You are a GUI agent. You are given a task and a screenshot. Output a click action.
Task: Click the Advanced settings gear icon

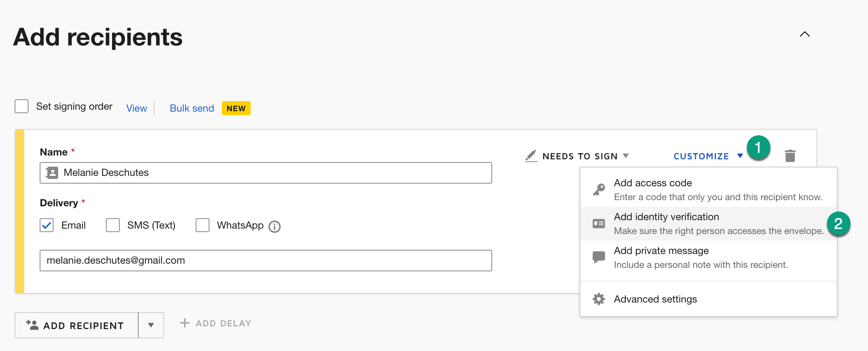click(599, 299)
